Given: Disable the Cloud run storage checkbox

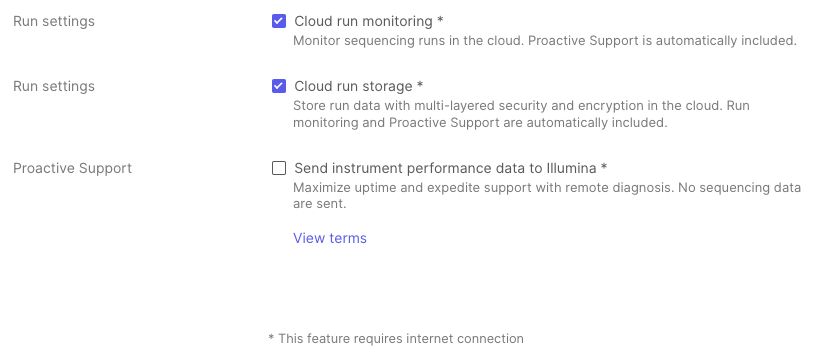Looking at the screenshot, I should click(x=279, y=86).
